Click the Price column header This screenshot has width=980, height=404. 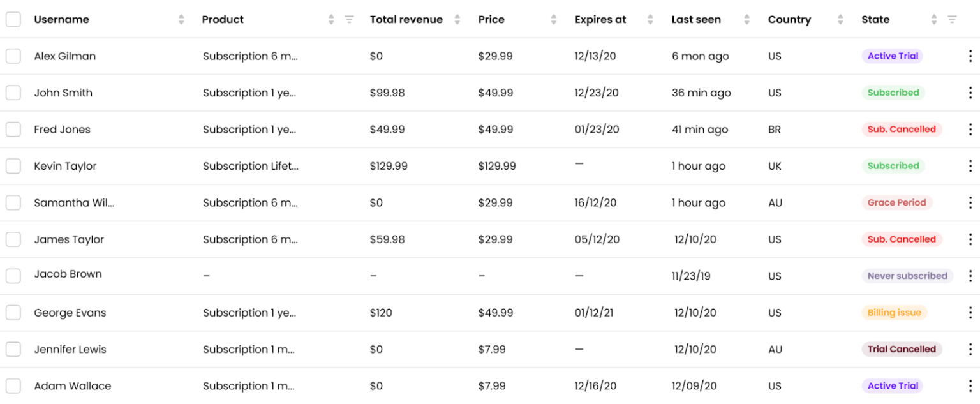[x=491, y=19]
